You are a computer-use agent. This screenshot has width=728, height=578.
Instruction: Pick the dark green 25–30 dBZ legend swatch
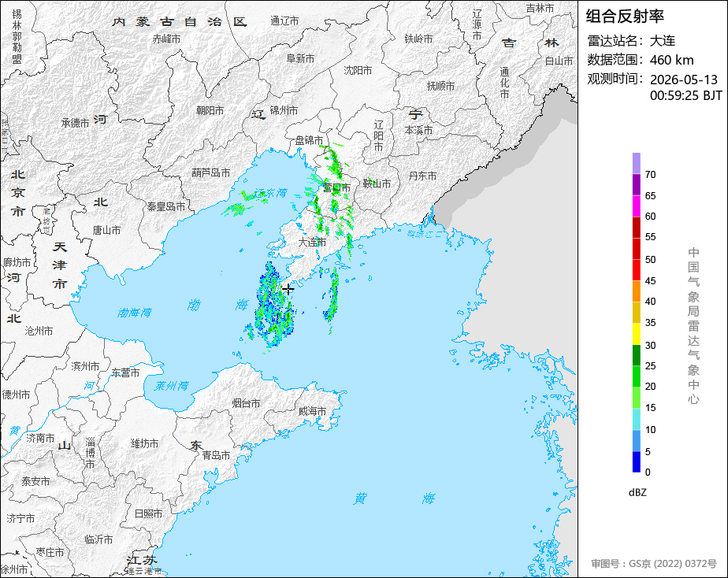point(636,355)
